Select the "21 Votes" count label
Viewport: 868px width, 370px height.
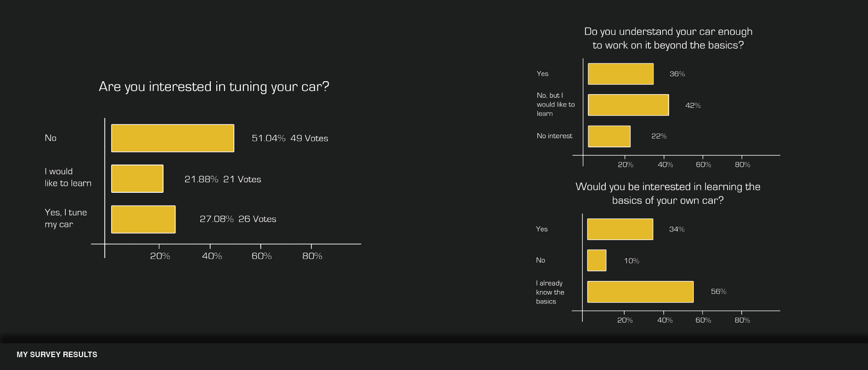pos(242,179)
